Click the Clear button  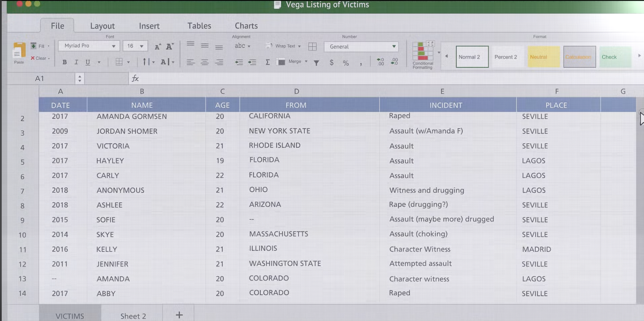(40, 58)
